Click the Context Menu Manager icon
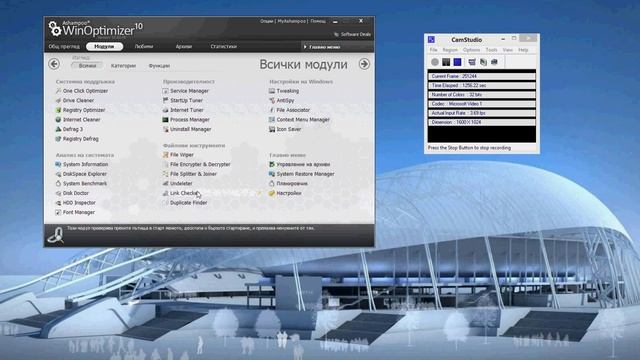640x360 pixels. pos(272,120)
